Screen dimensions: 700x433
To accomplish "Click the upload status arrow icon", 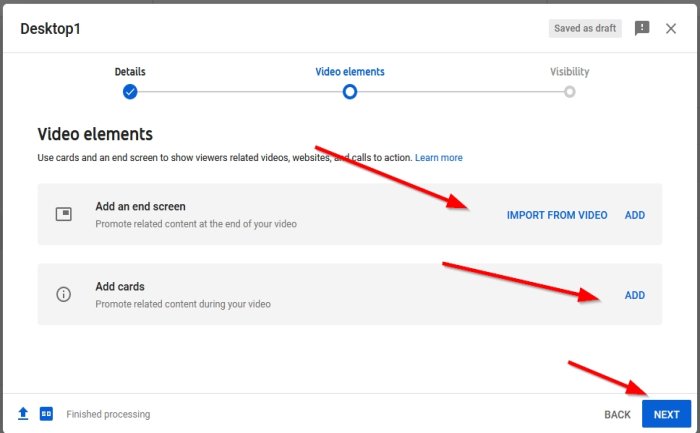I will 23,414.
